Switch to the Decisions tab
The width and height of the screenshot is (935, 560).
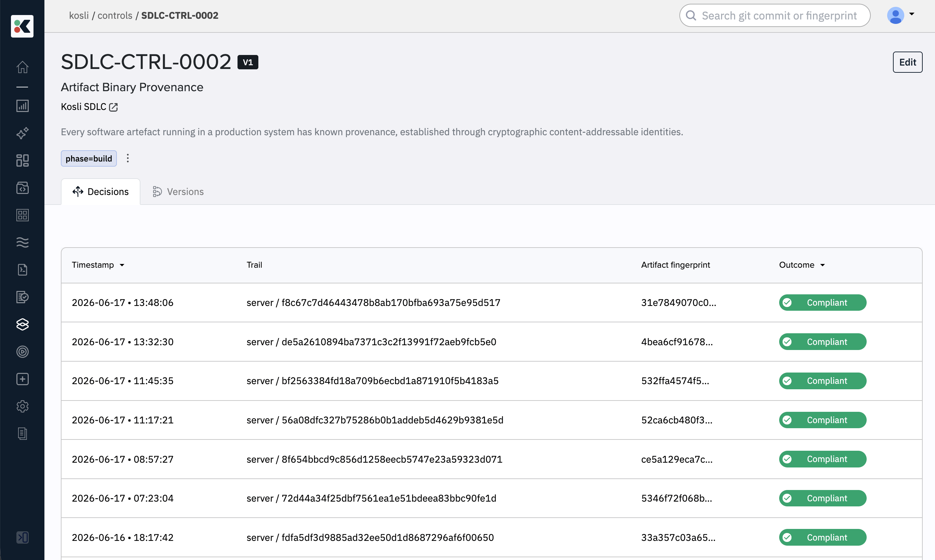tap(100, 192)
